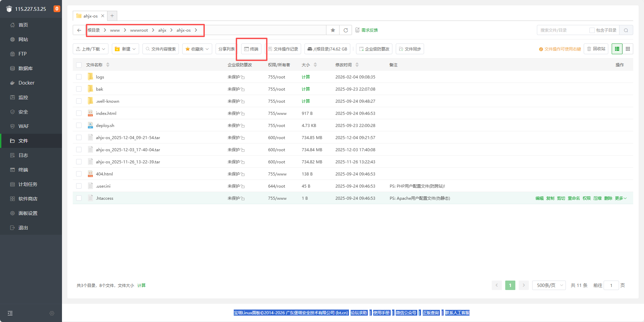Screen dimensions: 644x322
Task: Open the new tab plus icon
Action: (x=112, y=16)
